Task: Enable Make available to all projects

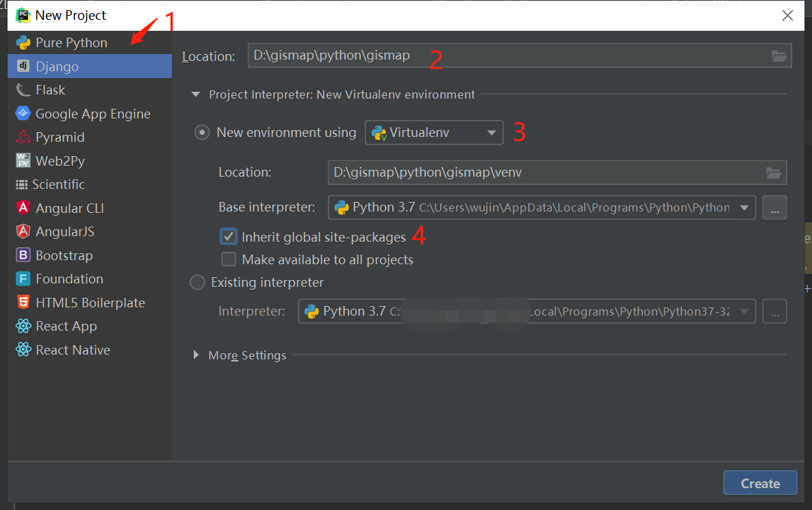Action: 229,259
